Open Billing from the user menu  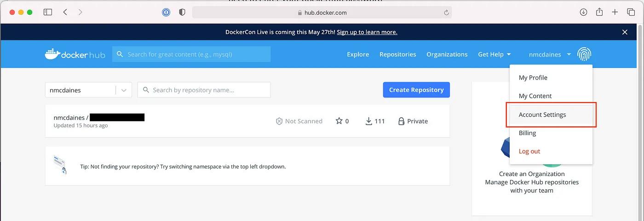tap(527, 133)
